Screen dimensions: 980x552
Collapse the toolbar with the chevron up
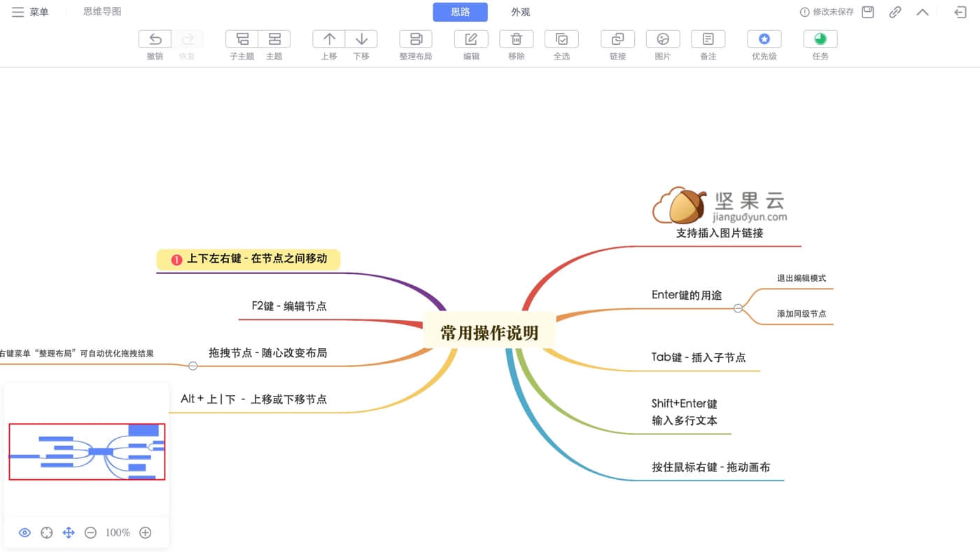(923, 12)
